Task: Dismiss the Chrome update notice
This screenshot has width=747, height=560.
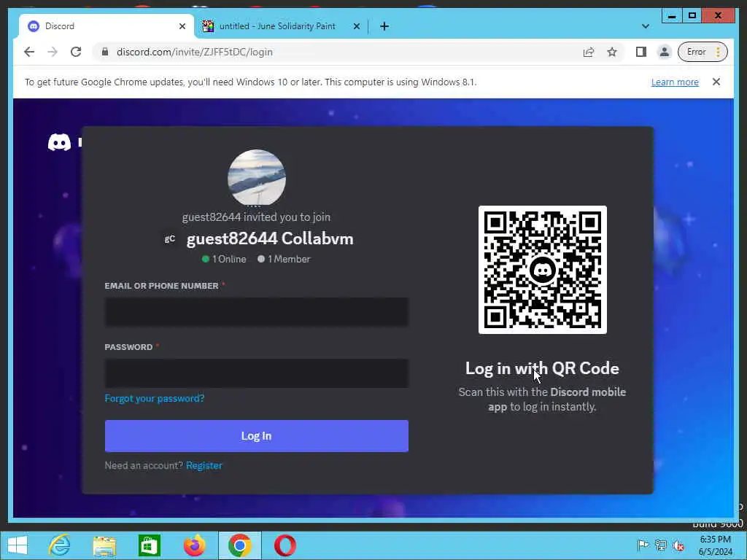Action: tap(716, 82)
